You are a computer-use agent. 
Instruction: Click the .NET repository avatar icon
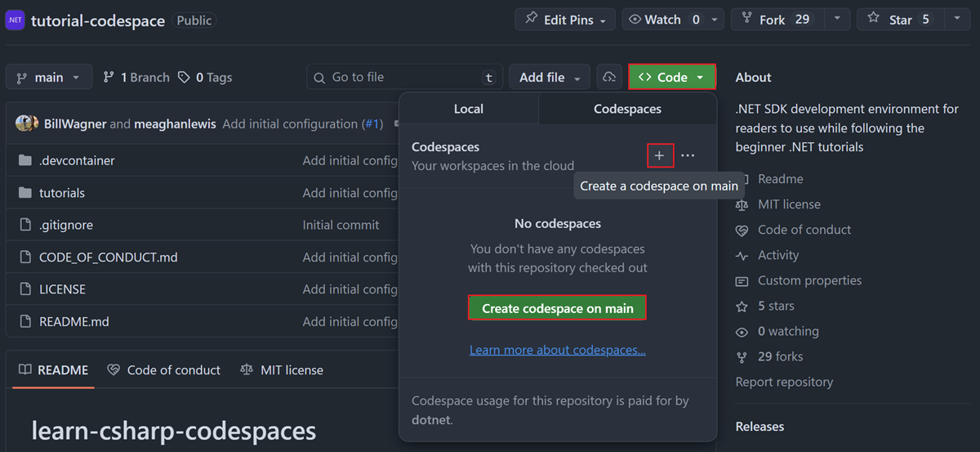coord(16,20)
